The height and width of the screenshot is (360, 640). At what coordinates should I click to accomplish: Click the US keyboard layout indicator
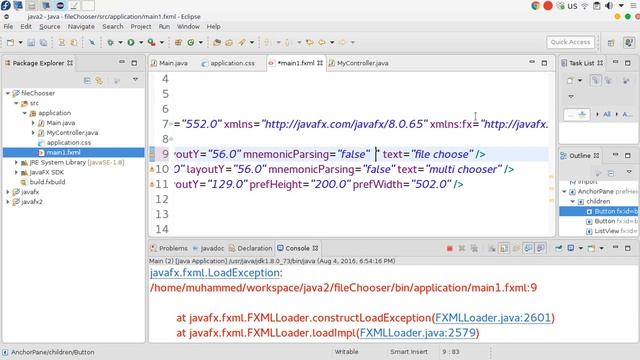pos(572,6)
